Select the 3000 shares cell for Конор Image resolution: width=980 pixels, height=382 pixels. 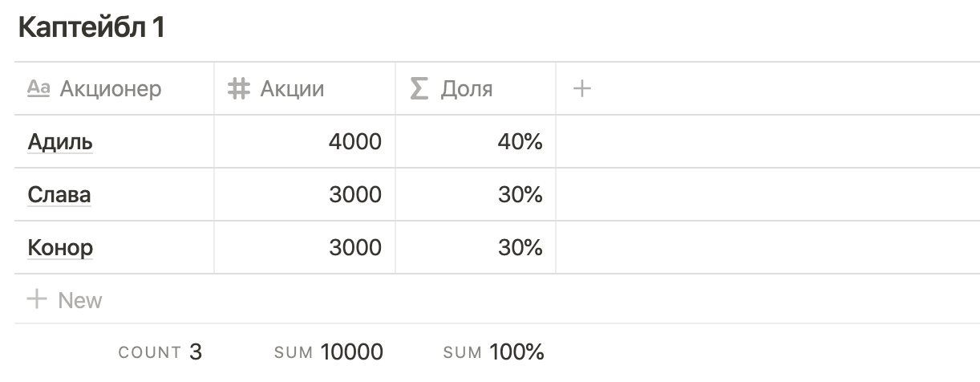[305, 248]
